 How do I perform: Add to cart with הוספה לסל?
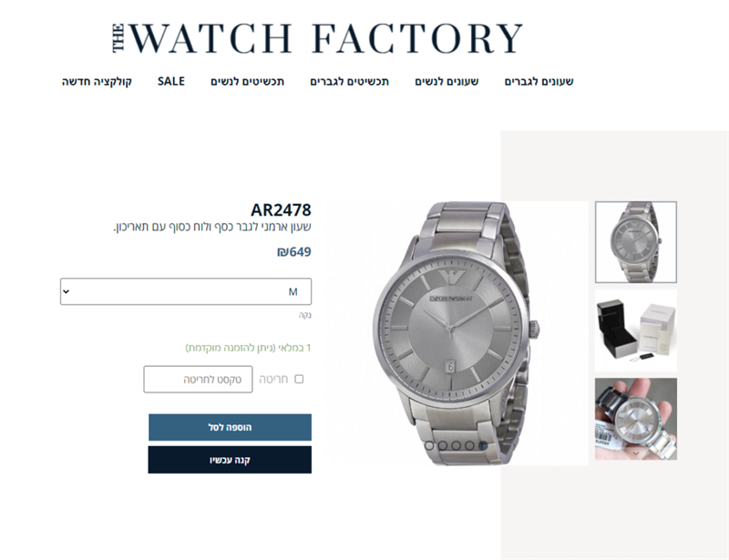point(231,427)
